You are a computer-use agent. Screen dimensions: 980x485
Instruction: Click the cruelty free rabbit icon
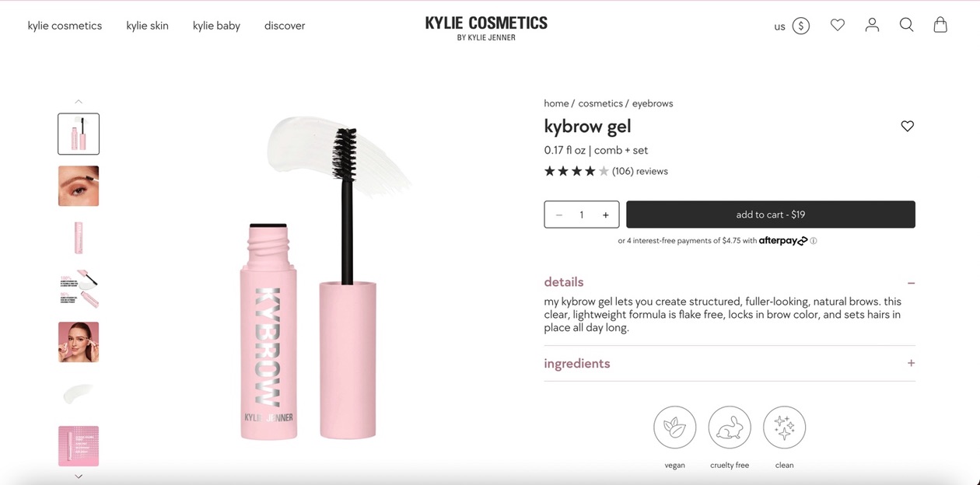point(730,427)
